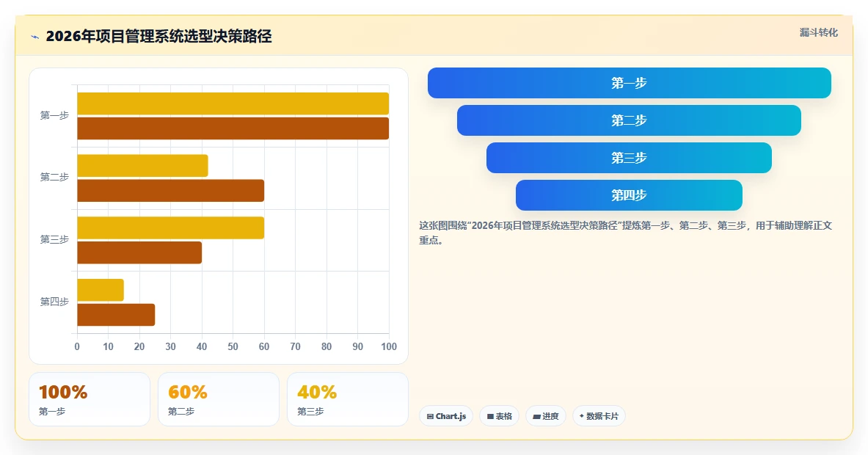Click the x-axis value 50
868x455 pixels.
(233, 346)
